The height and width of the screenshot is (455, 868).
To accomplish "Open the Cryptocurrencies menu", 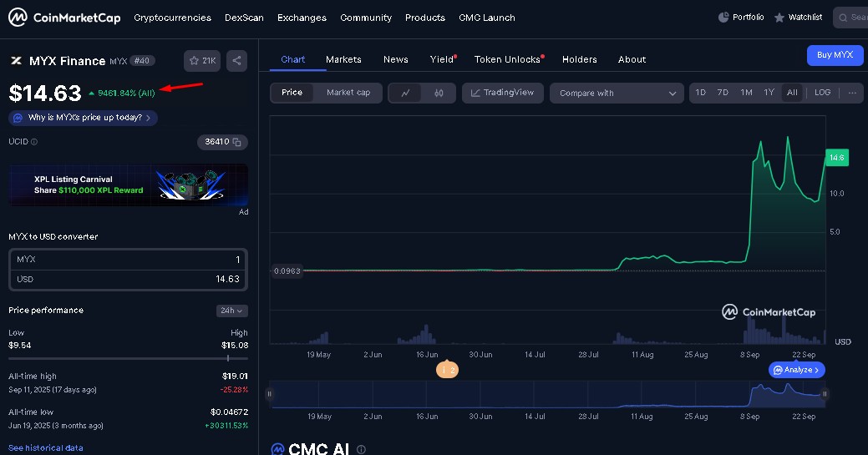I will click(x=172, y=18).
